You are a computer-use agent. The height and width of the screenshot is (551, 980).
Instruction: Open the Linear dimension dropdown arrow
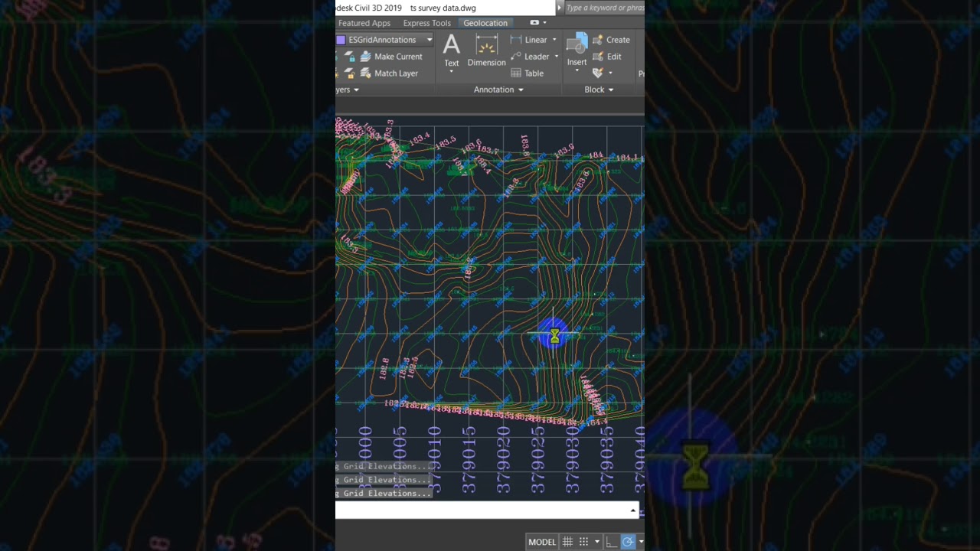tap(554, 40)
